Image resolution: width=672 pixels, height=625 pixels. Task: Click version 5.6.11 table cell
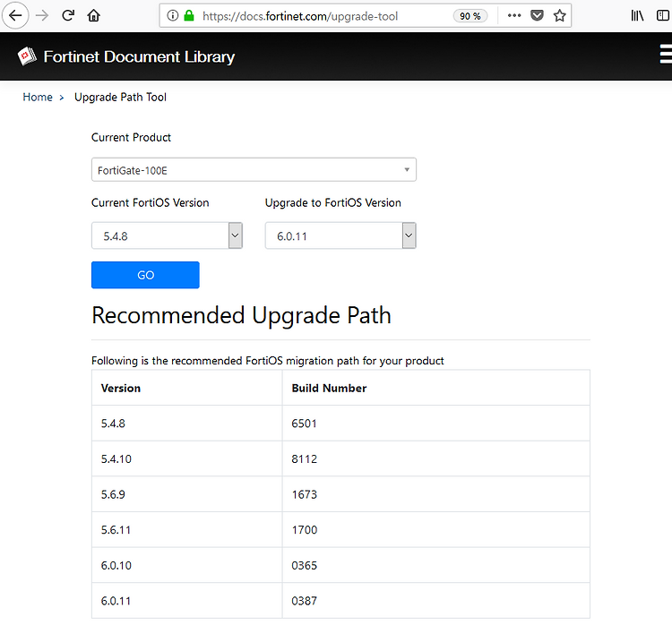187,530
